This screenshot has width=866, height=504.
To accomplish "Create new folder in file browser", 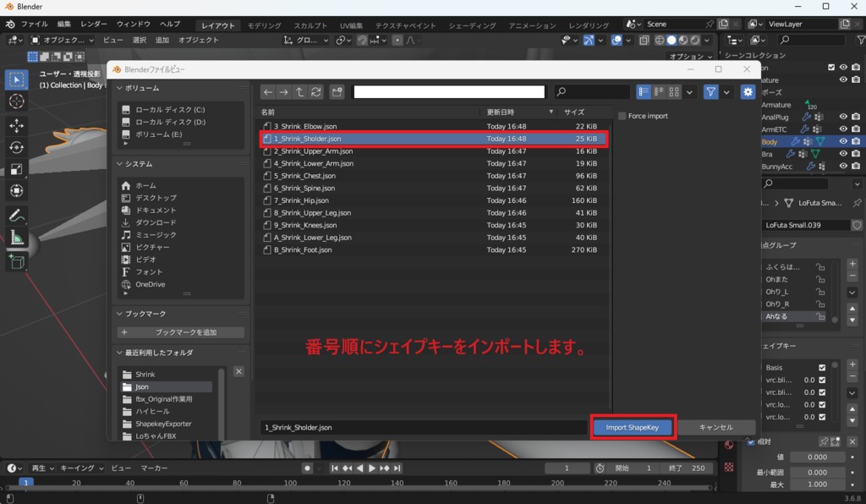I will coord(337,92).
